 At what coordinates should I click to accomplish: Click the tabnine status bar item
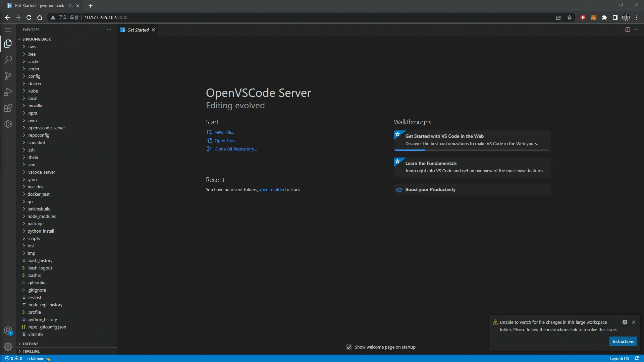pyautogui.click(x=39, y=358)
